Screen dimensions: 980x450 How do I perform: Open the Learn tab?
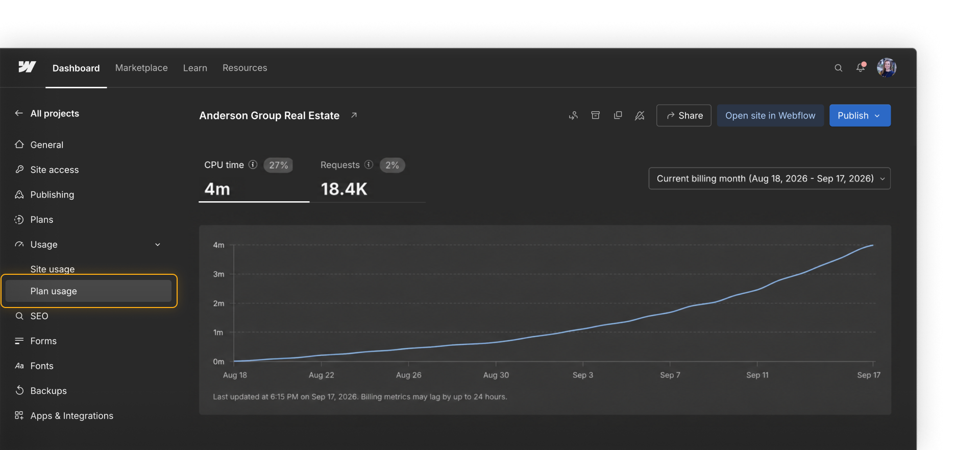pyautogui.click(x=195, y=68)
